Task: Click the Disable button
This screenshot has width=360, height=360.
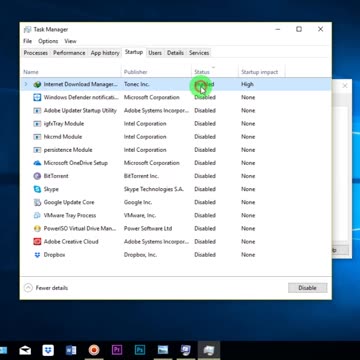Action: pos(307,288)
